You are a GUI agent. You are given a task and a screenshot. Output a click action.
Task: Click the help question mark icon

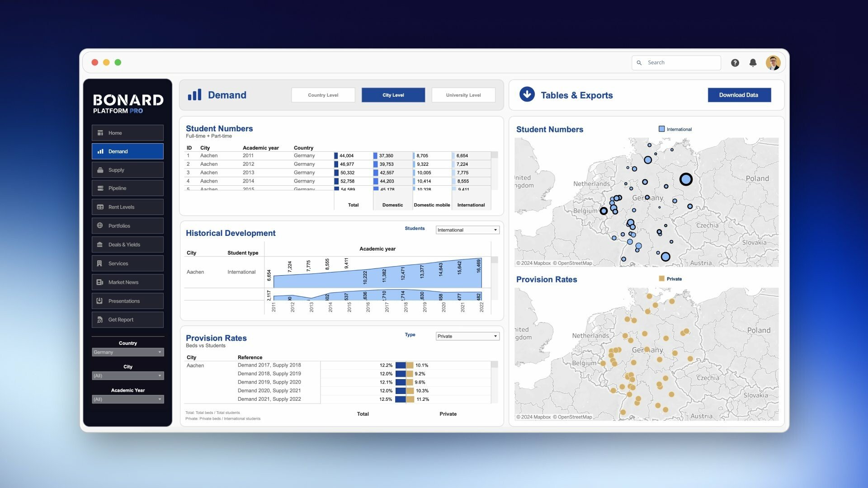[735, 63]
